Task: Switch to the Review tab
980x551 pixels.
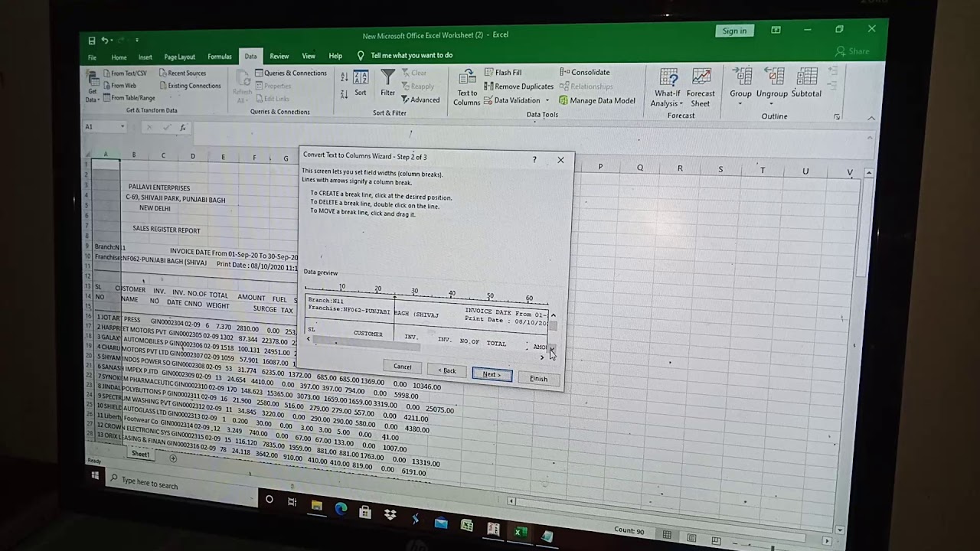Action: coord(279,56)
